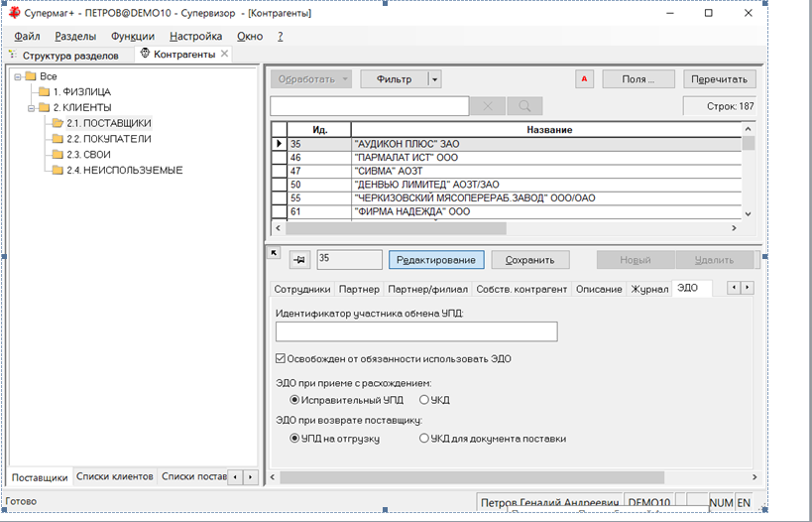Collapse the Все root tree node
The image size is (812, 522).
[18, 76]
